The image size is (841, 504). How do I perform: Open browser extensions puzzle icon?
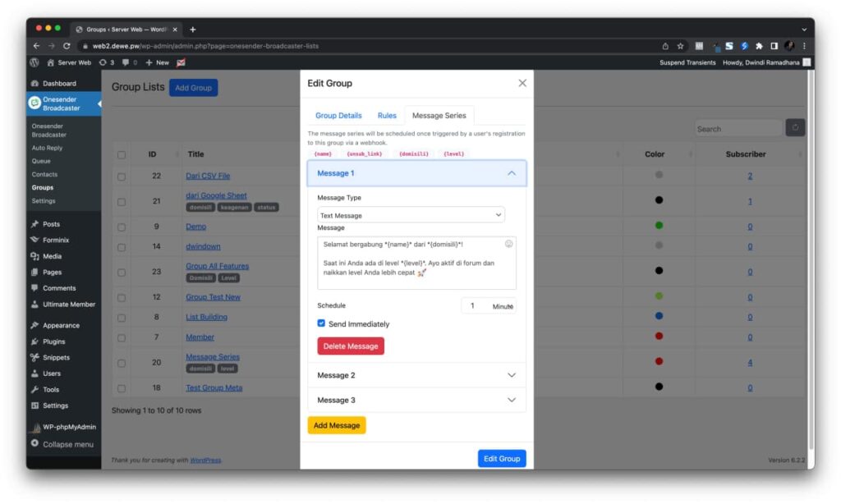pos(758,46)
